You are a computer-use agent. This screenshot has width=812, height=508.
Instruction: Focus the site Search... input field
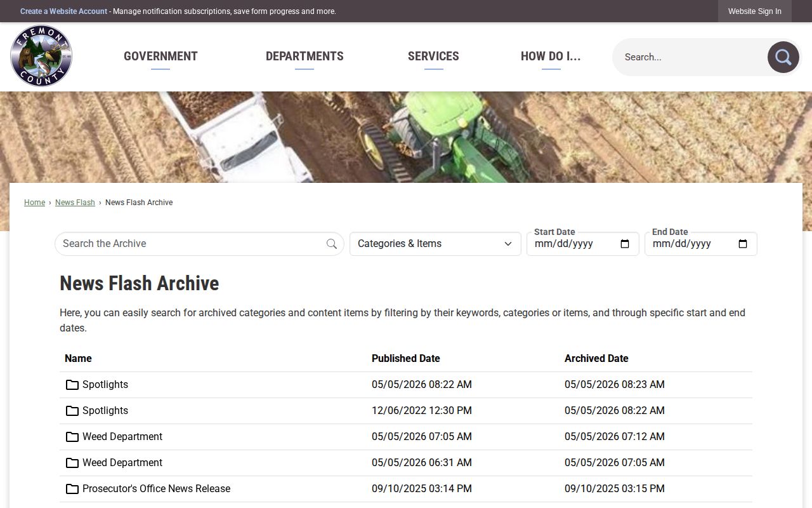(691, 57)
